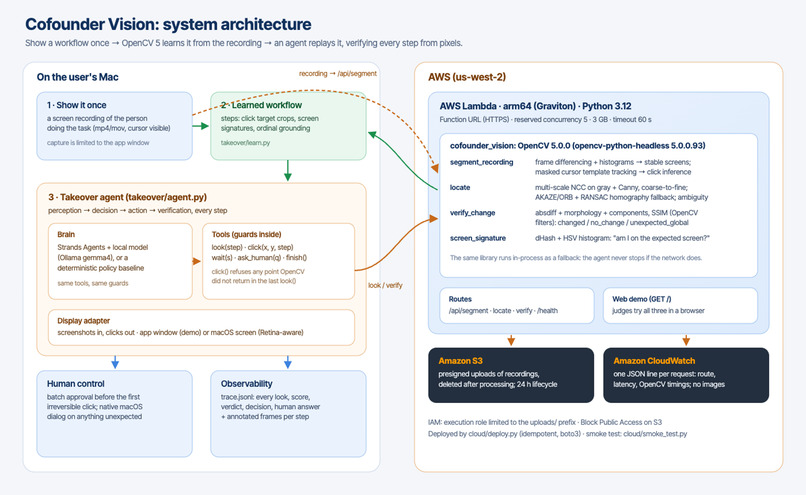Click the "recording → /api/segment" label
The width and height of the screenshot is (806, 495).
(x=338, y=74)
